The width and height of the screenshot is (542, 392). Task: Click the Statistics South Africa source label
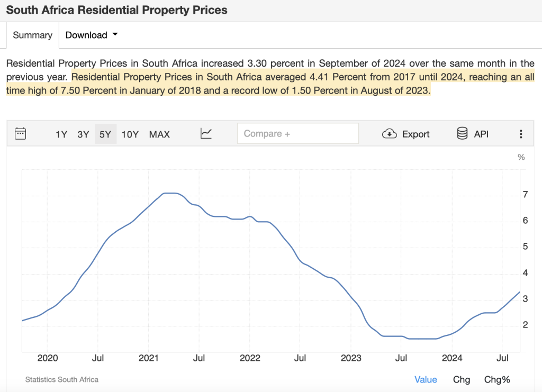coord(62,379)
